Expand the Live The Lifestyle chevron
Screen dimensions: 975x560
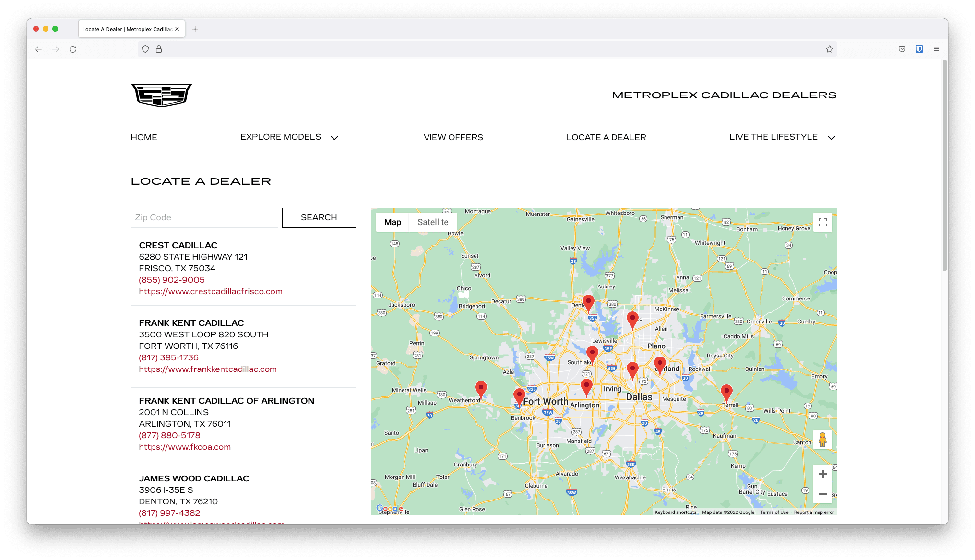(x=832, y=138)
